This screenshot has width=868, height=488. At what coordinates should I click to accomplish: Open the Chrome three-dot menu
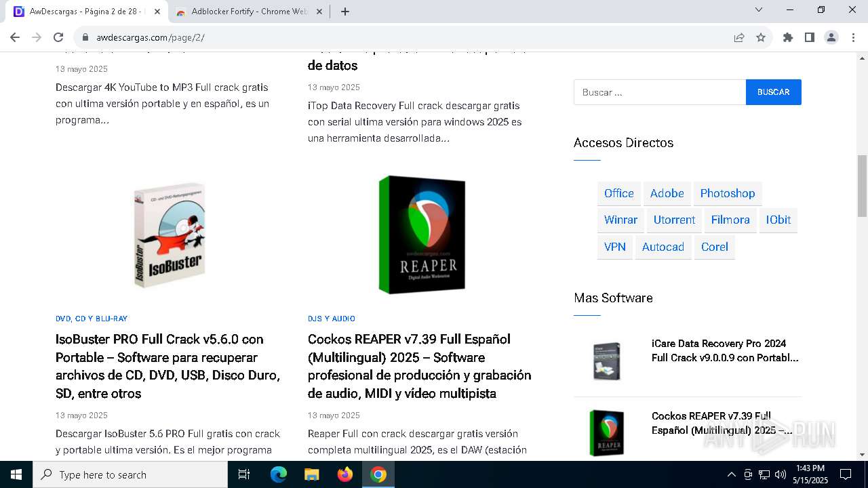(x=853, y=37)
